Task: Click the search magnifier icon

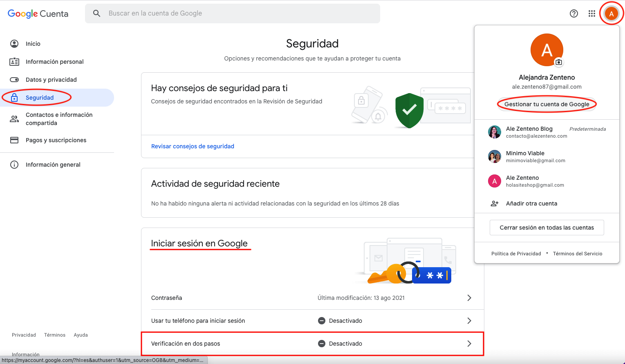Action: coord(97,13)
